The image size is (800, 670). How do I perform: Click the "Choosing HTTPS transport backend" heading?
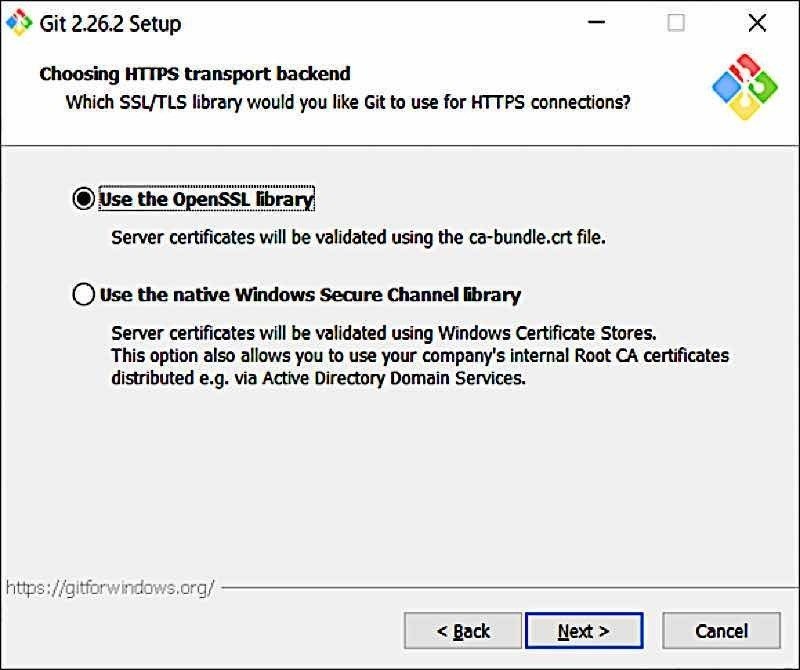pos(195,74)
